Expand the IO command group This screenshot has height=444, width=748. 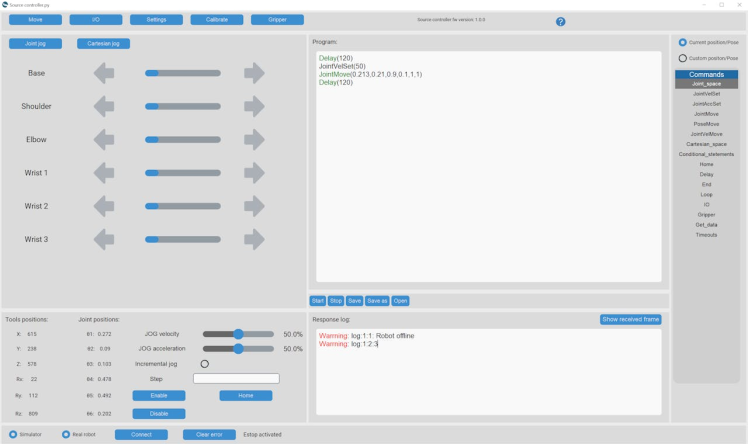pyautogui.click(x=706, y=205)
